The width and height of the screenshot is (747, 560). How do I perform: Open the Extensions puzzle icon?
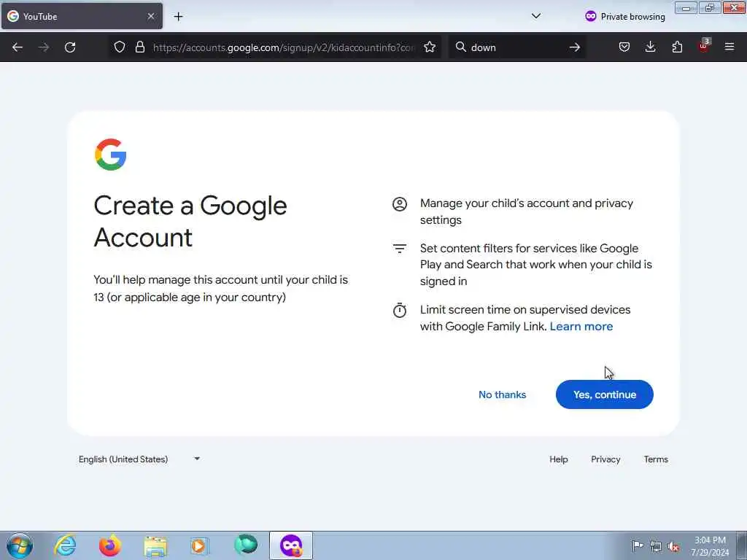coord(677,47)
